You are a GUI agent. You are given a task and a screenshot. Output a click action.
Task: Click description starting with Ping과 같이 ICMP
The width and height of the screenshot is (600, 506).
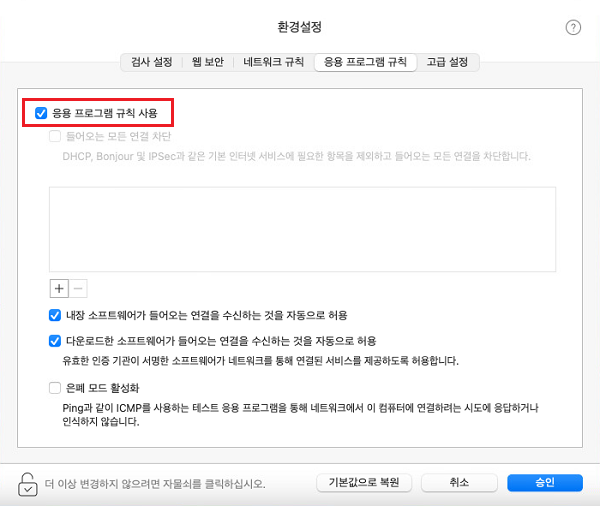pyautogui.click(x=300, y=415)
